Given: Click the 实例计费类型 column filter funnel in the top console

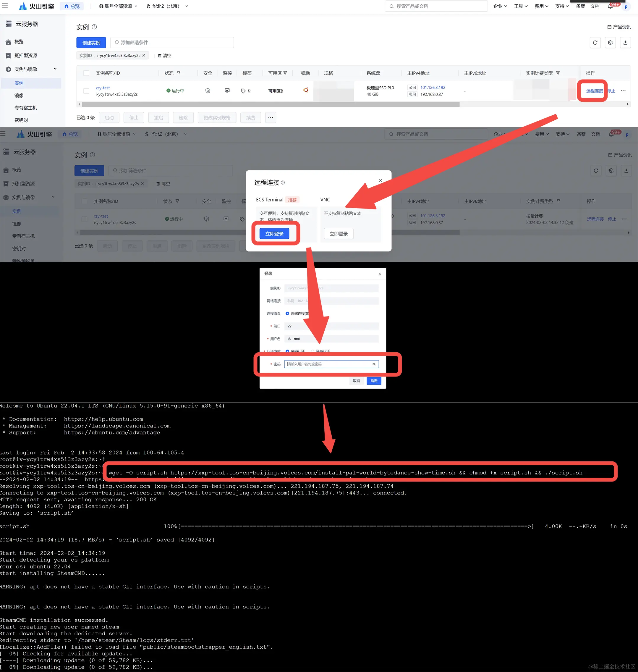Looking at the screenshot, I should (x=558, y=73).
